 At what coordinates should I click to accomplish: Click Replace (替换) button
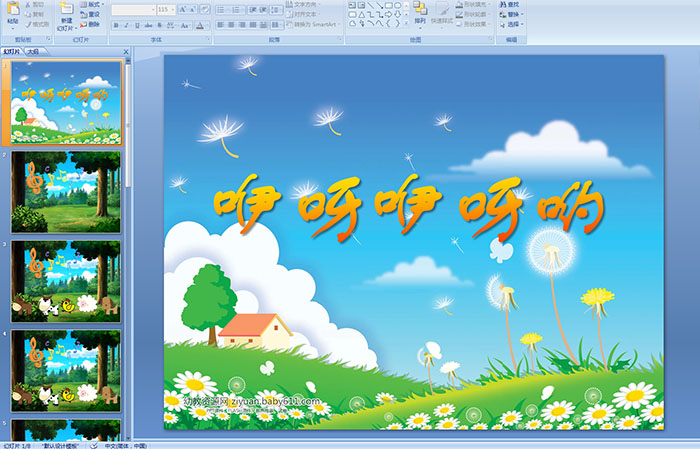(511, 14)
